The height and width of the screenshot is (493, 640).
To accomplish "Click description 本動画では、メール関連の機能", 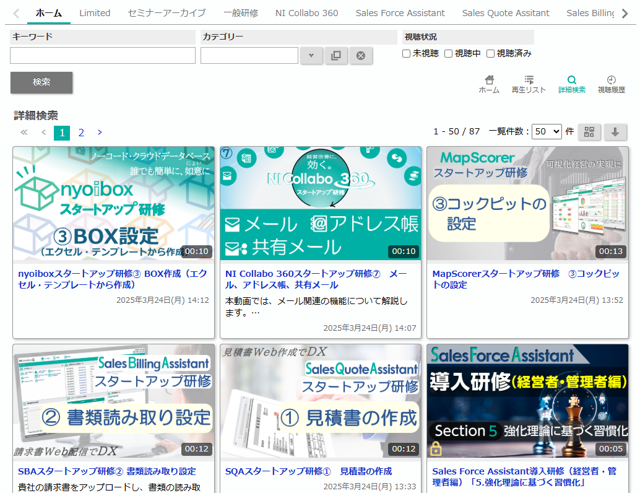I will 316,307.
